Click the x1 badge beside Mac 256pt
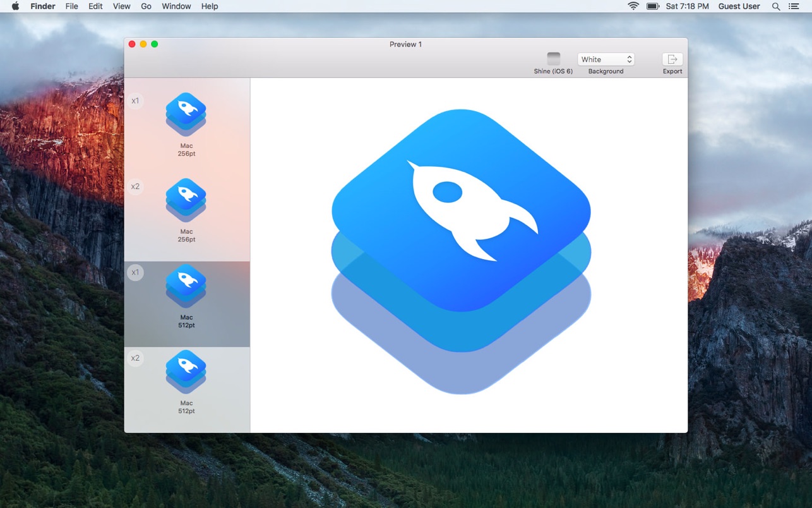Image resolution: width=812 pixels, height=508 pixels. coord(135,100)
